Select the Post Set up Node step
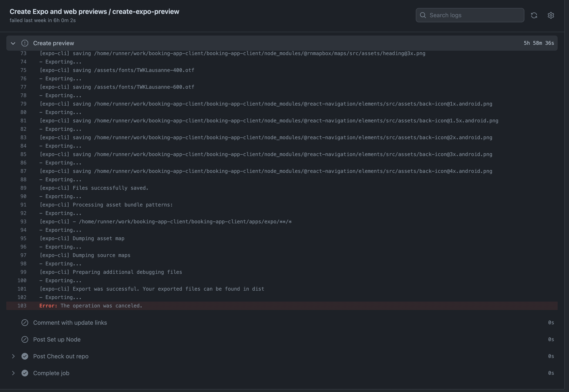 point(57,339)
